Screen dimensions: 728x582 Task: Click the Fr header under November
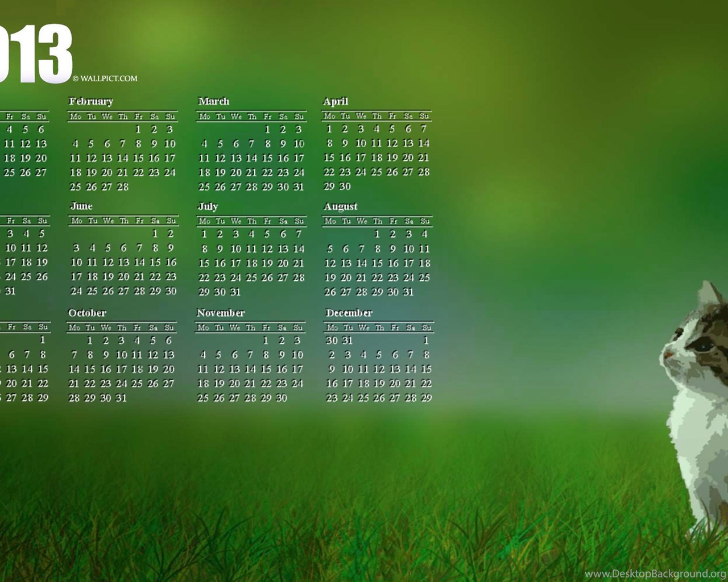[x=266, y=328]
